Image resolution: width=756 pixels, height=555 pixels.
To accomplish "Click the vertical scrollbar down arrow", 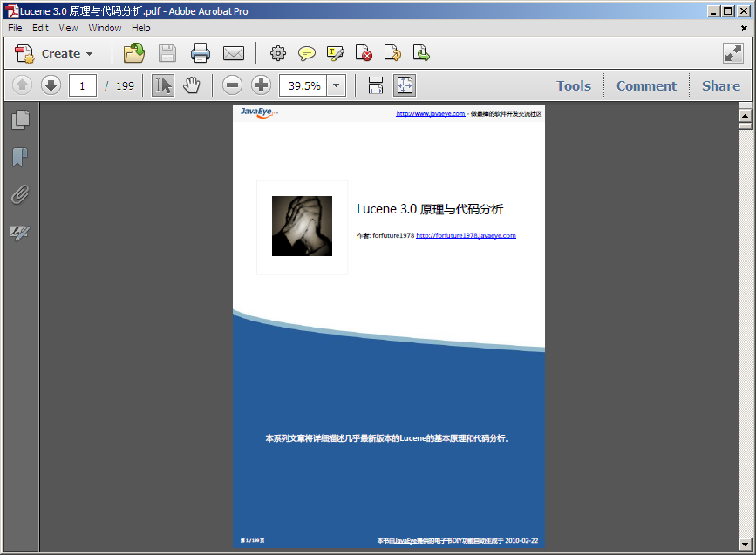I will [745, 545].
